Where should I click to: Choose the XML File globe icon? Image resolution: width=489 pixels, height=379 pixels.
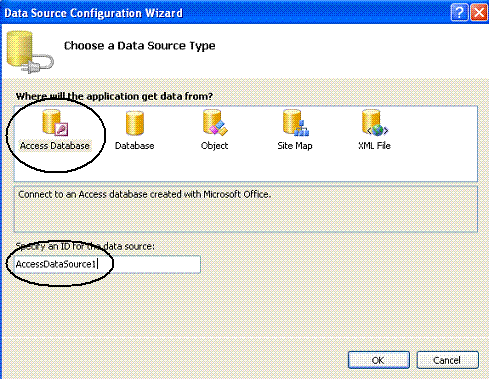(x=375, y=123)
